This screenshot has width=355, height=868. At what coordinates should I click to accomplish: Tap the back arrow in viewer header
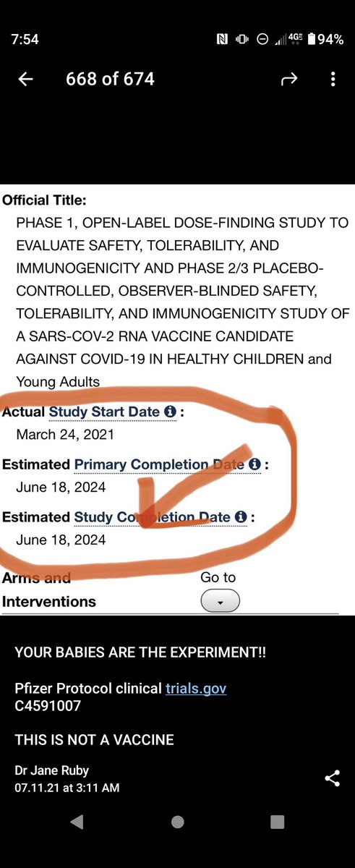(x=25, y=80)
